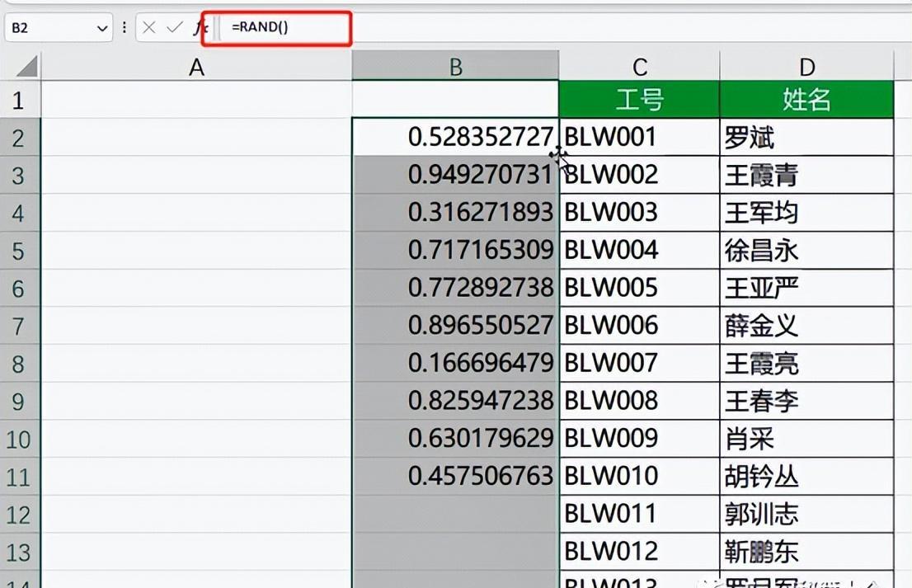The image size is (912, 588).
Task: Confirm entry with the checkmark icon
Action: pos(175,27)
